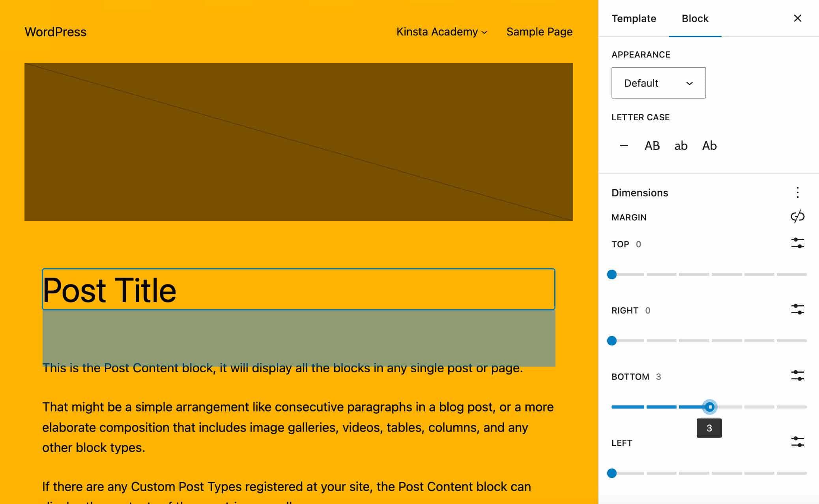The image size is (819, 504).
Task: Expand the Dimensions section
Action: tap(639, 192)
